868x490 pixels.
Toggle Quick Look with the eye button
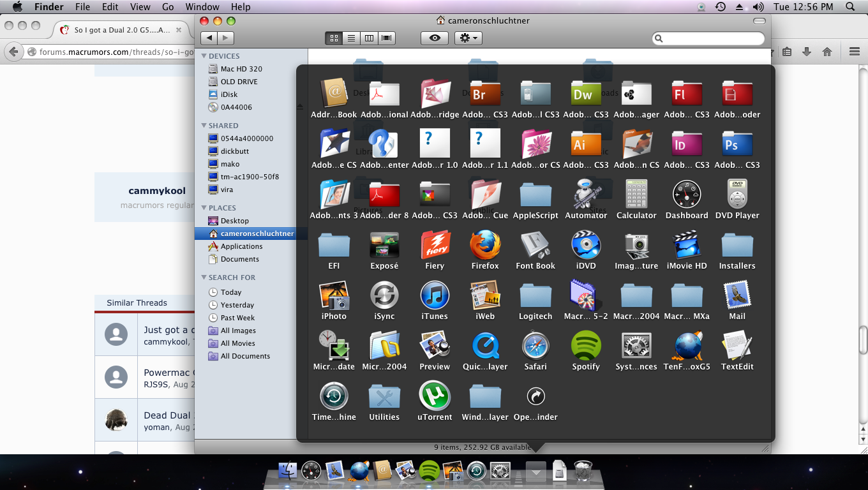tap(435, 38)
